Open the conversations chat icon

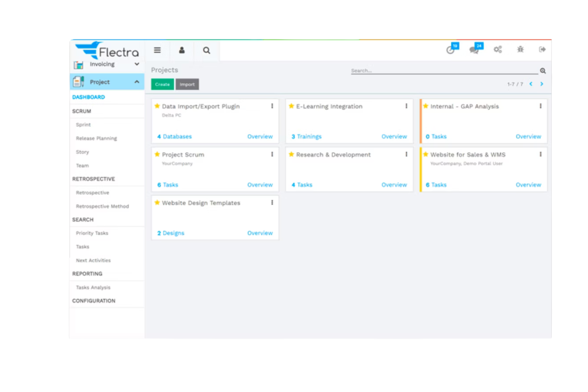coord(475,49)
